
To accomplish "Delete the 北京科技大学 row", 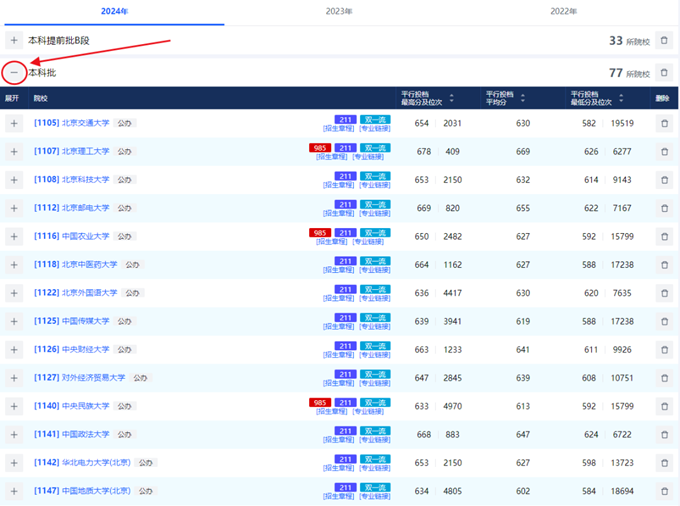I will click(x=664, y=180).
